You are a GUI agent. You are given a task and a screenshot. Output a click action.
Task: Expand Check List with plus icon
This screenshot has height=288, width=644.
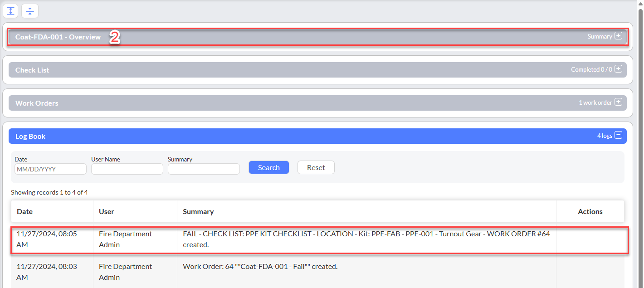click(x=618, y=69)
